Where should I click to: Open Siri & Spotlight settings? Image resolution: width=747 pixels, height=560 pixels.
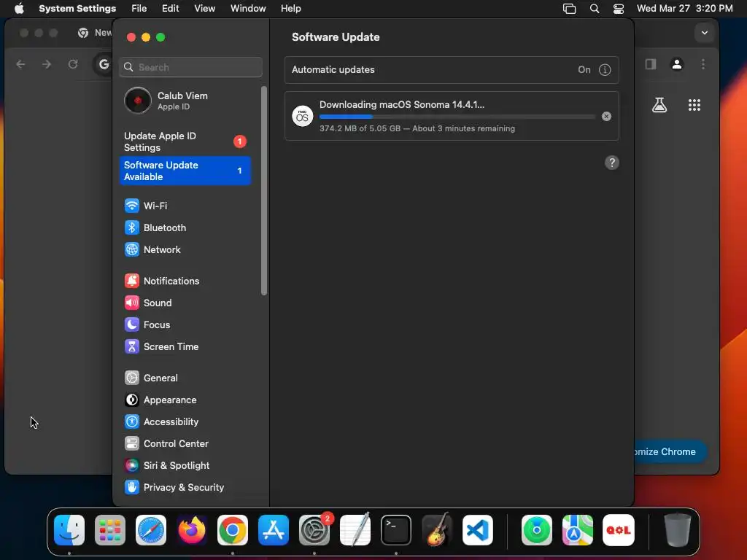(185, 466)
